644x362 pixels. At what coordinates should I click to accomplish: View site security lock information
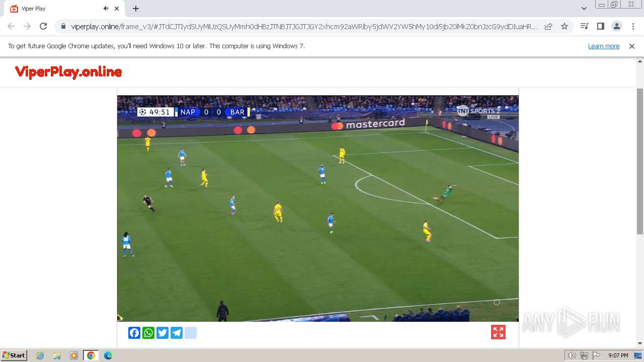coord(63,26)
